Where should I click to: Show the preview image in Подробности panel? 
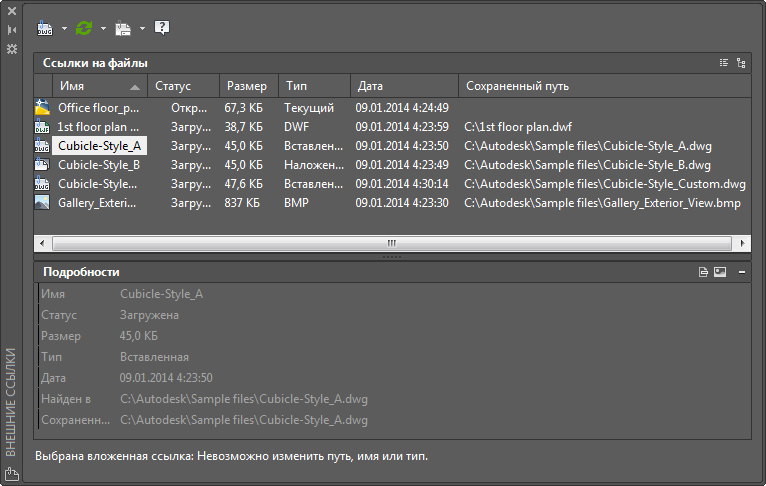[720, 272]
